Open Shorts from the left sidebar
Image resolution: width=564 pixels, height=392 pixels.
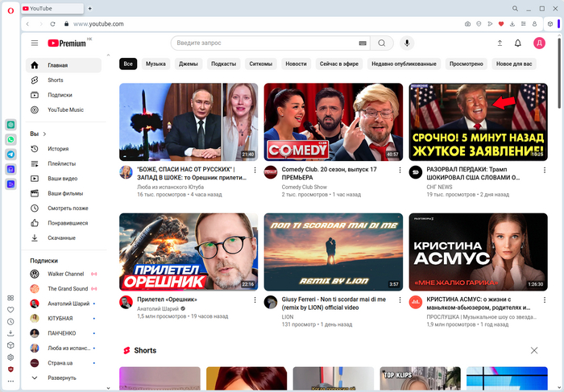pyautogui.click(x=56, y=80)
